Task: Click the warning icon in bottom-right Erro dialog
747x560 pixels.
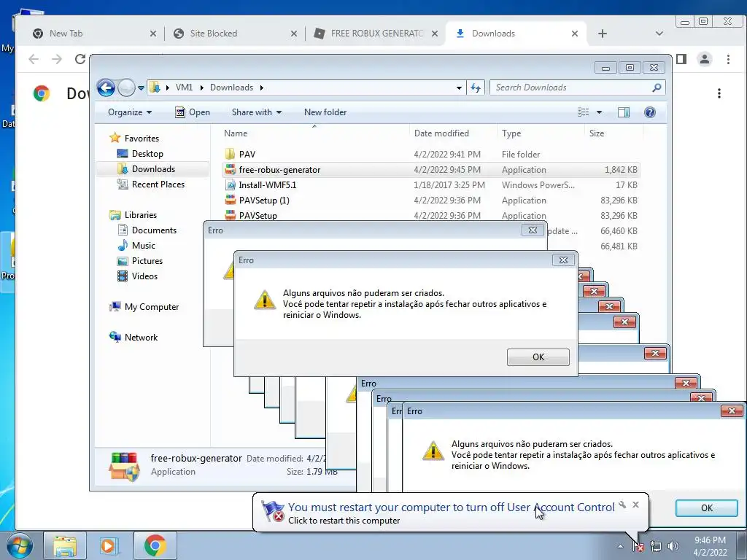Action: (433, 451)
